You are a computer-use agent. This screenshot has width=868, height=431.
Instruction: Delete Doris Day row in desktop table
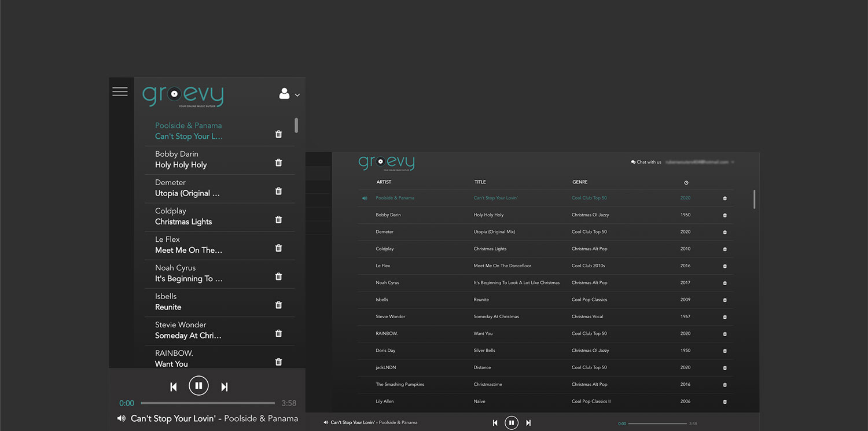point(725,351)
